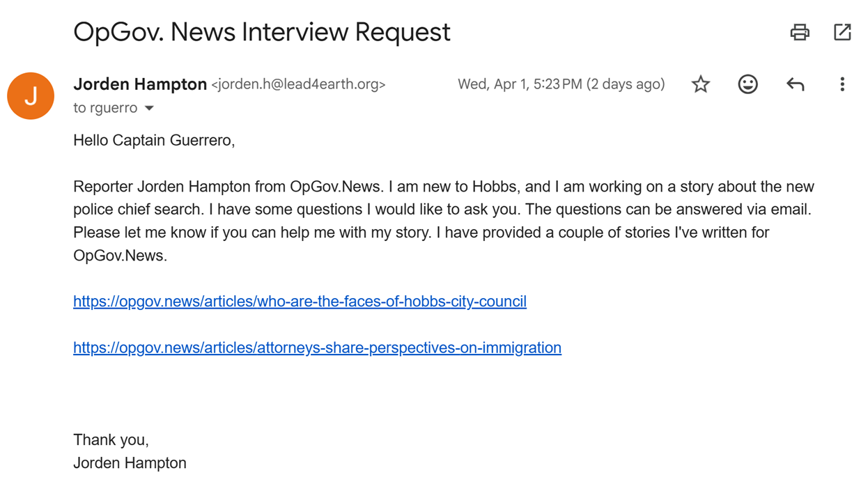Image resolution: width=868 pixels, height=498 pixels.
Task: Click the "Hello Captain Guerrero" greeting line
Action: pos(154,140)
